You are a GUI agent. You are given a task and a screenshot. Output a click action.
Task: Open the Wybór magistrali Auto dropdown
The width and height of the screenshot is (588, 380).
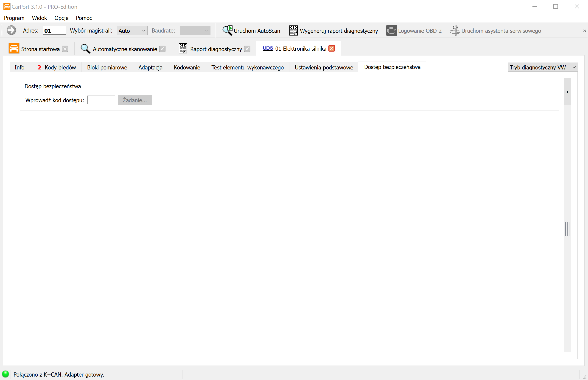[x=132, y=31]
